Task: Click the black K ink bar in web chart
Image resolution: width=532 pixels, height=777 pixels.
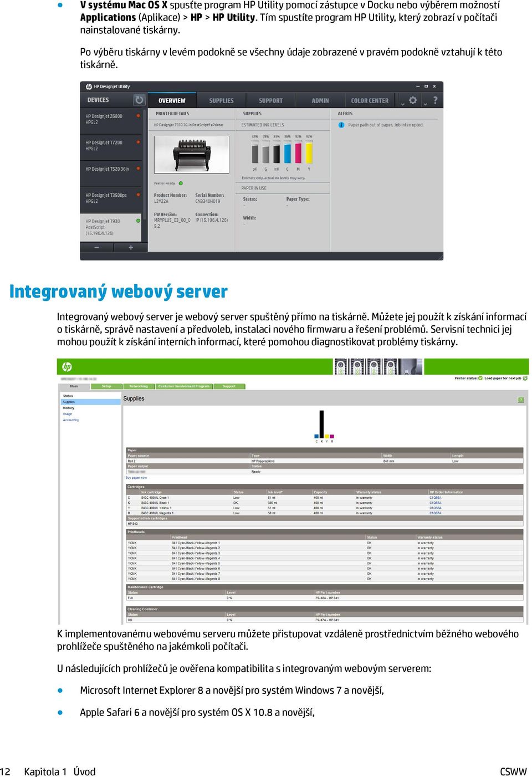Action: click(321, 425)
